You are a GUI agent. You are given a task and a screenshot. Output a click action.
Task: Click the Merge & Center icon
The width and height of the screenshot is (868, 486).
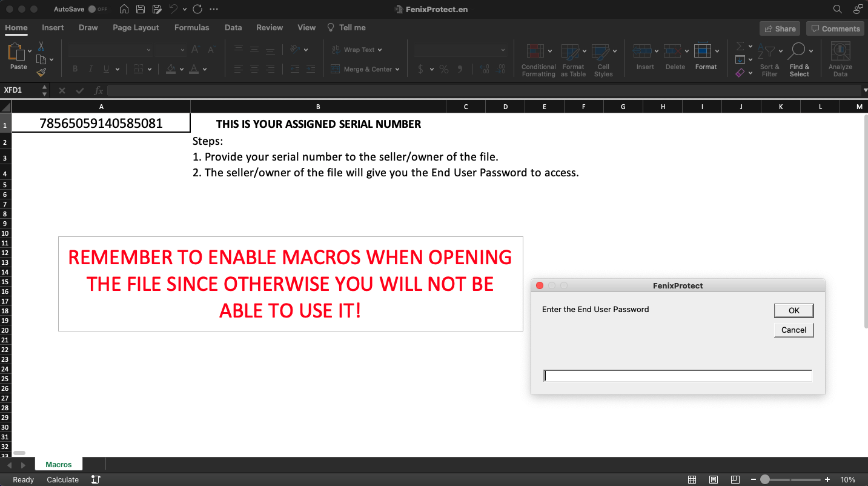335,69
